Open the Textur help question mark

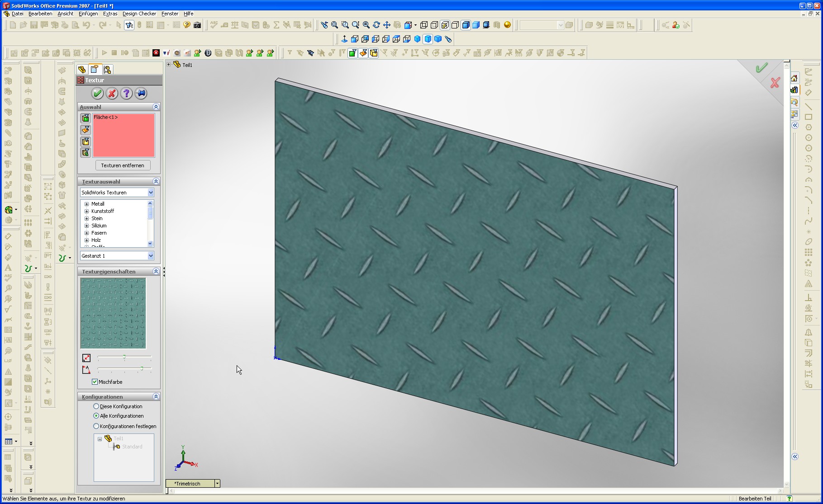[126, 94]
